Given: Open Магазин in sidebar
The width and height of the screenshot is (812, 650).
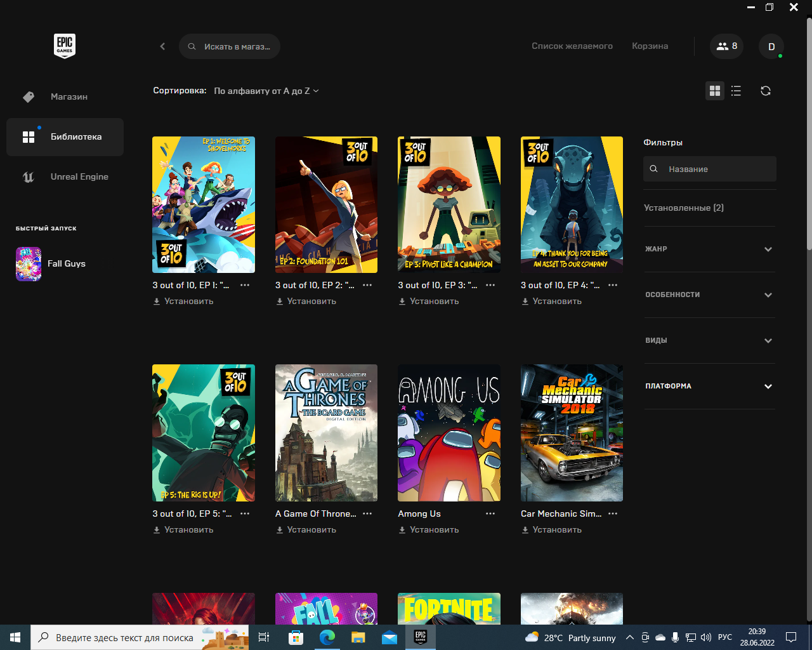Looking at the screenshot, I should coord(65,96).
